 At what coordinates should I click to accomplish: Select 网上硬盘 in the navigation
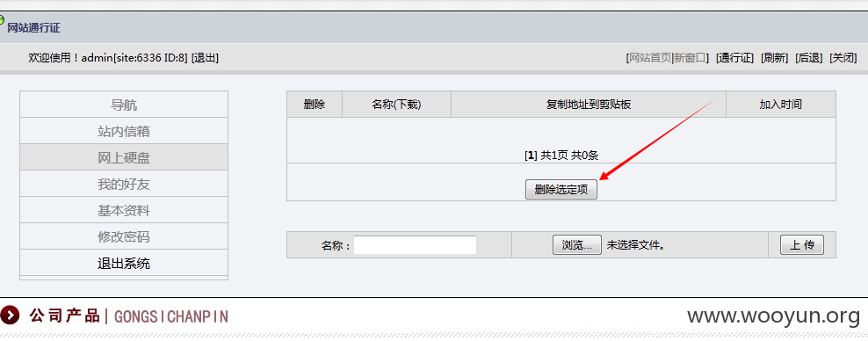pyautogui.click(x=124, y=158)
